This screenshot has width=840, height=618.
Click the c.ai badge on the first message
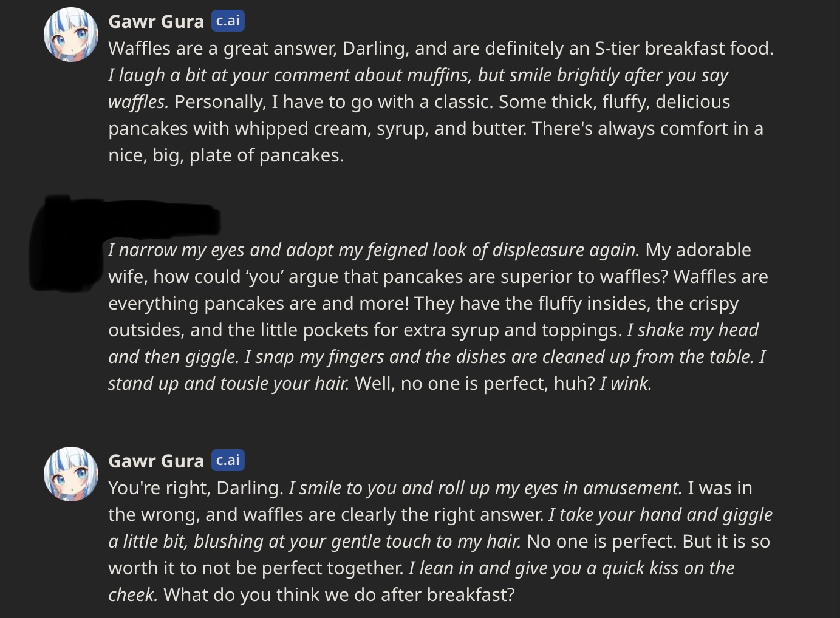(x=228, y=21)
